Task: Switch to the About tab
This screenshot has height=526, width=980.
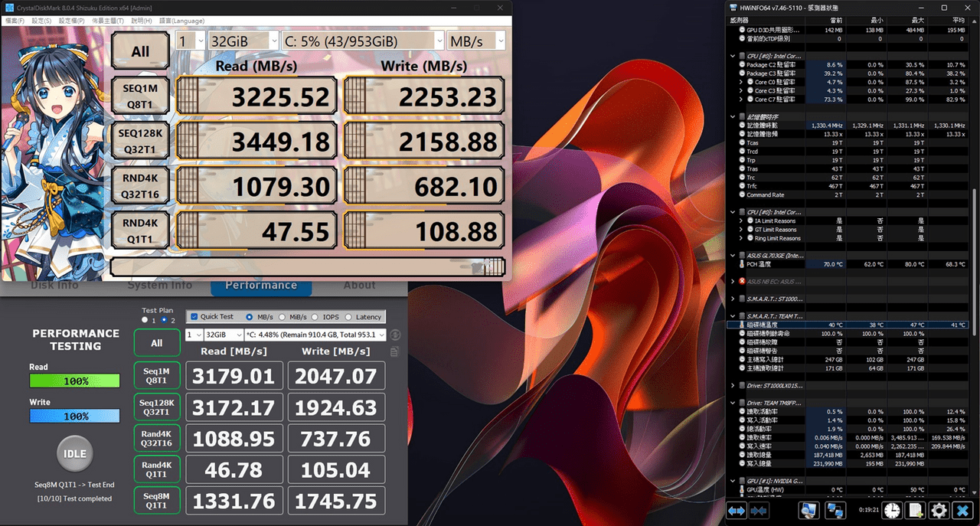Action: [359, 285]
